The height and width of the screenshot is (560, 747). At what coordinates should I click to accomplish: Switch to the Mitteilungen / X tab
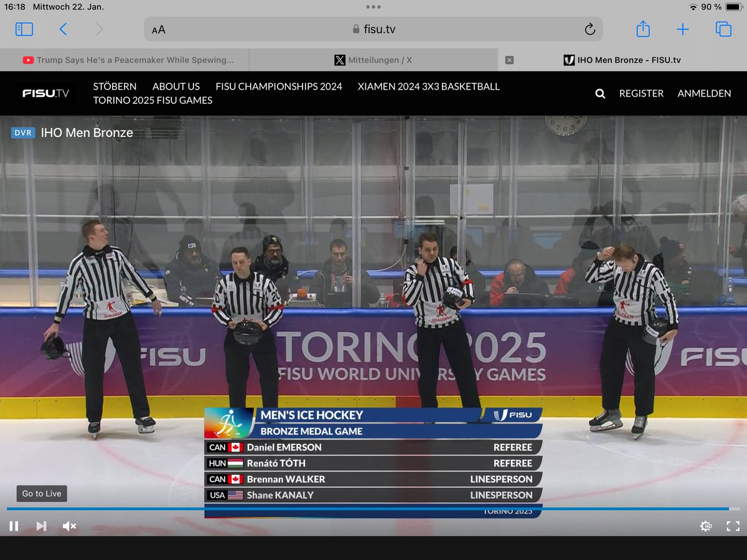tap(374, 60)
